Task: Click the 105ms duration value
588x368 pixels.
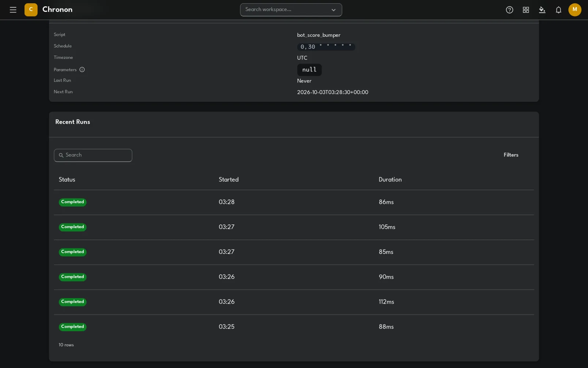Action: pyautogui.click(x=387, y=227)
